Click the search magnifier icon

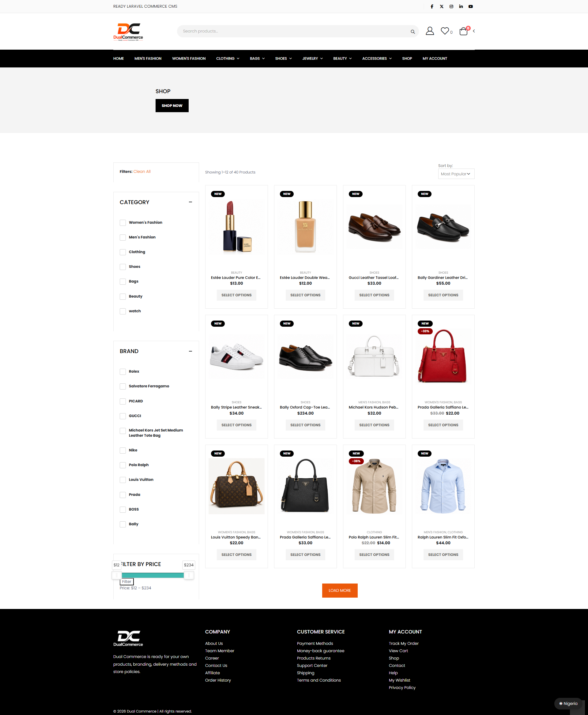pos(413,32)
